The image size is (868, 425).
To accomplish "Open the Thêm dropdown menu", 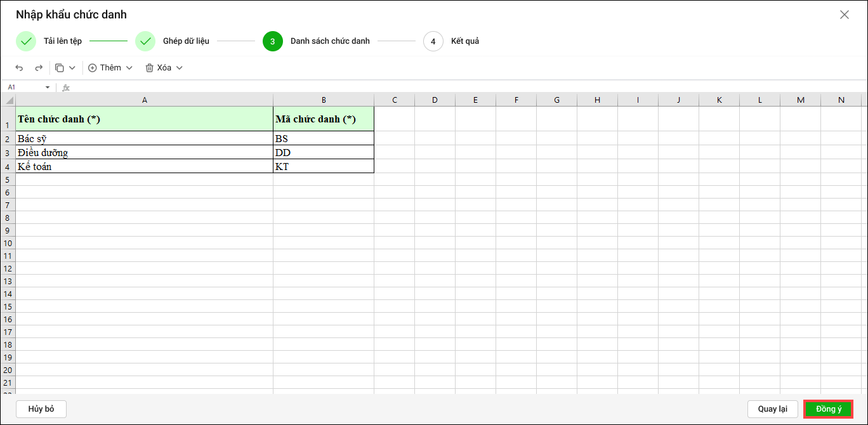I will [110, 68].
